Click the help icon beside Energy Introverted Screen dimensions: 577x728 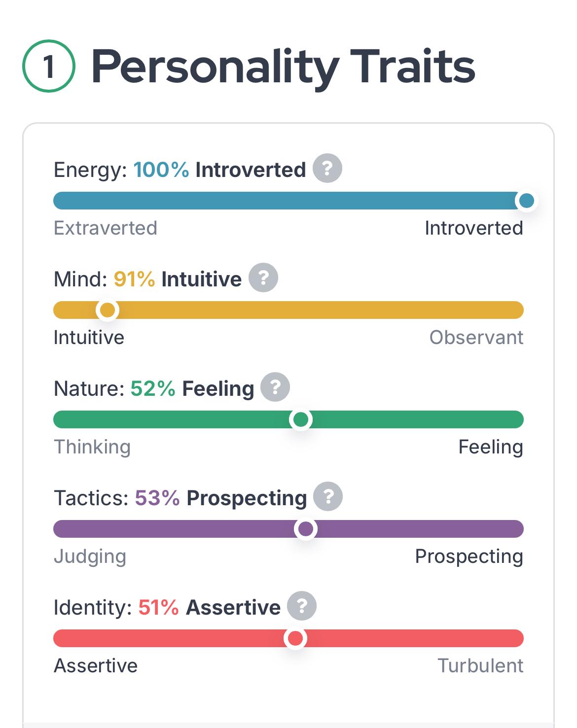pos(327,169)
